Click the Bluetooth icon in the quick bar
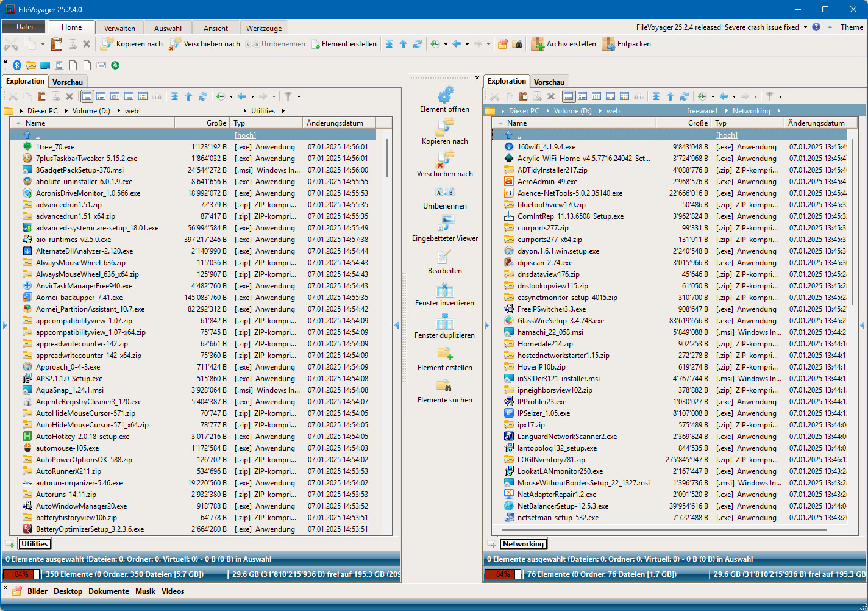Viewport: 868px width, 611px height. pyautogui.click(x=17, y=65)
